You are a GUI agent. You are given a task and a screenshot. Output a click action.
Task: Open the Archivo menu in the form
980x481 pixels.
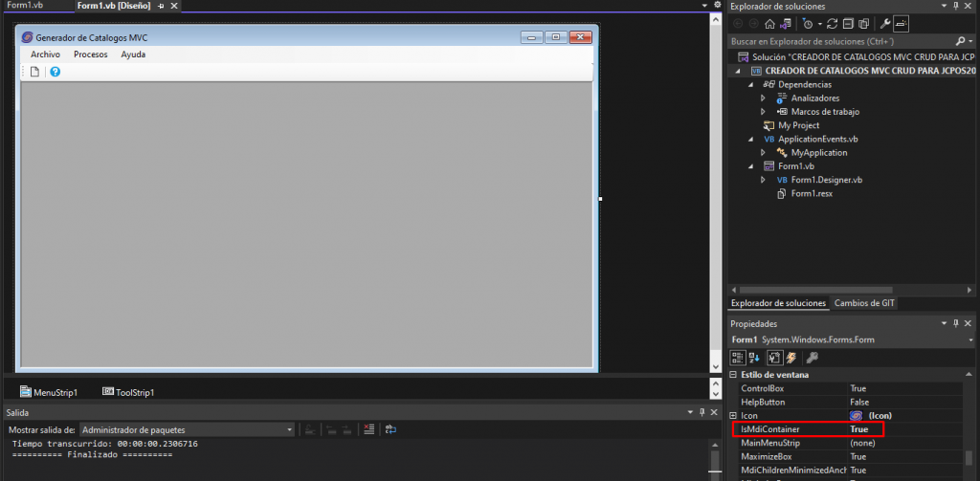tap(45, 55)
